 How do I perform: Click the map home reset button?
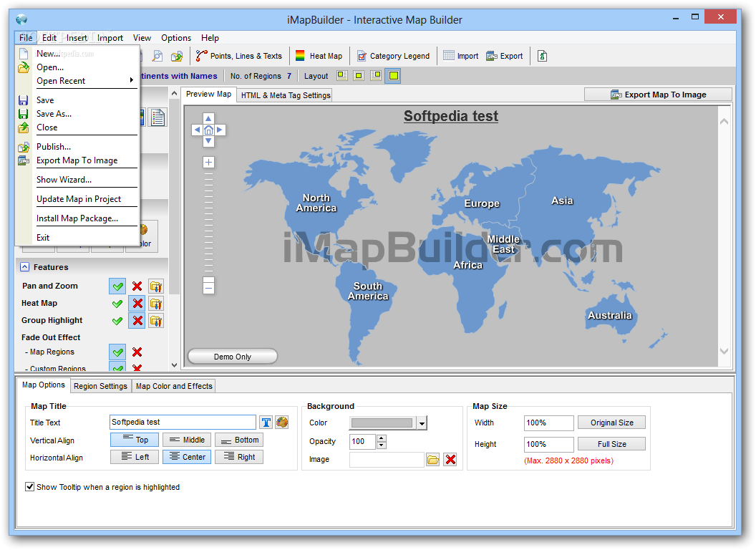coord(208,130)
